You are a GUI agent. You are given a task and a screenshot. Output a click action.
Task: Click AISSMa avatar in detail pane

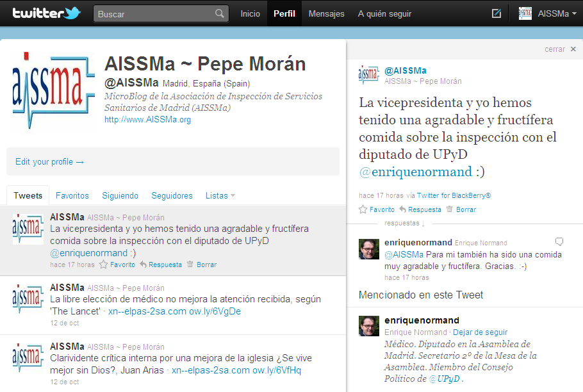click(368, 75)
